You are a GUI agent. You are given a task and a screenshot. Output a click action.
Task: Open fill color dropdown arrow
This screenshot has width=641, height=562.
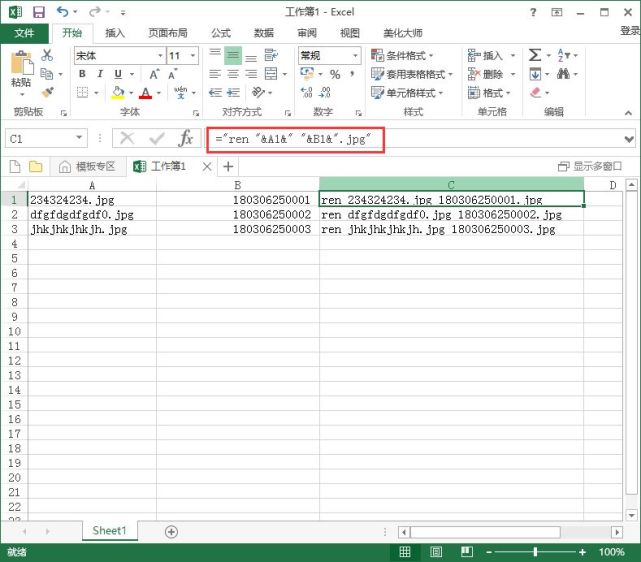tap(131, 93)
